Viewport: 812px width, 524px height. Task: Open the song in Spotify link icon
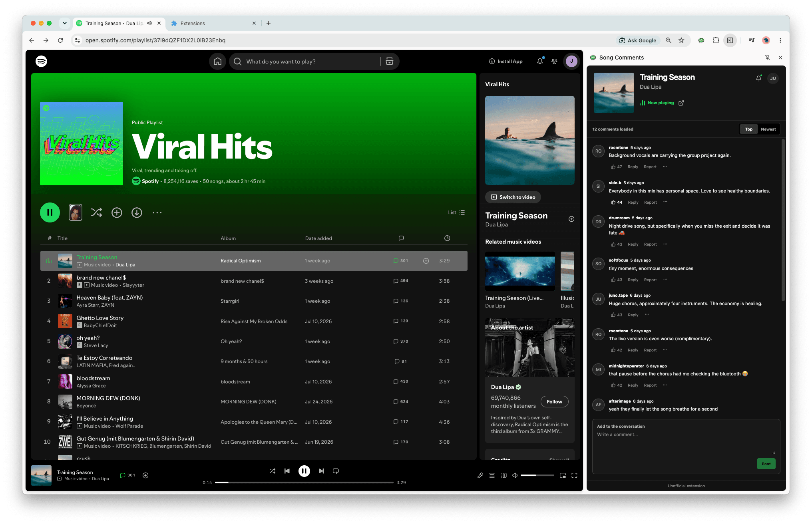coord(681,103)
